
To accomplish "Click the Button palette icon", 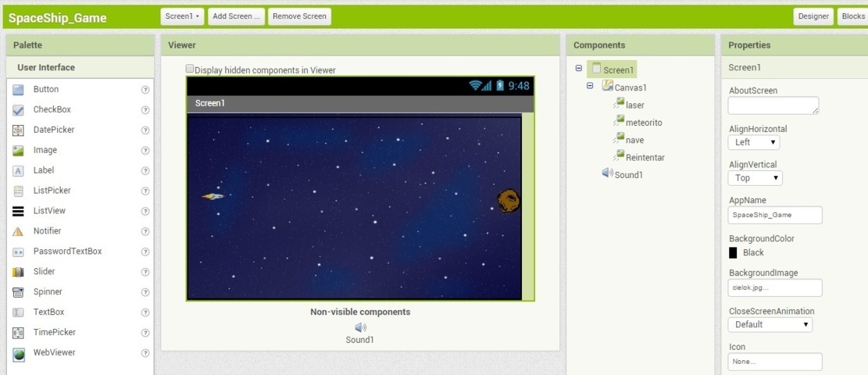I will point(18,90).
